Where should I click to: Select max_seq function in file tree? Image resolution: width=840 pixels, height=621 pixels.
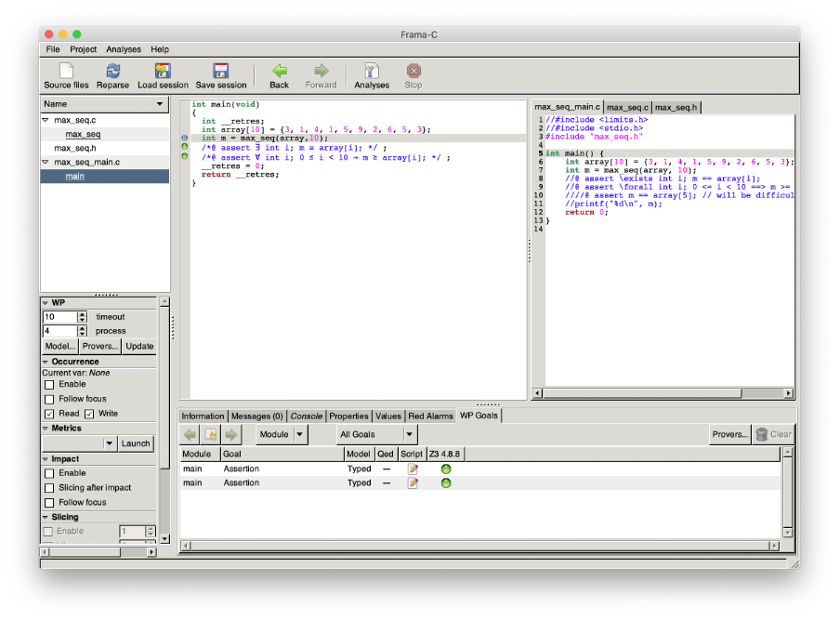[x=83, y=135]
